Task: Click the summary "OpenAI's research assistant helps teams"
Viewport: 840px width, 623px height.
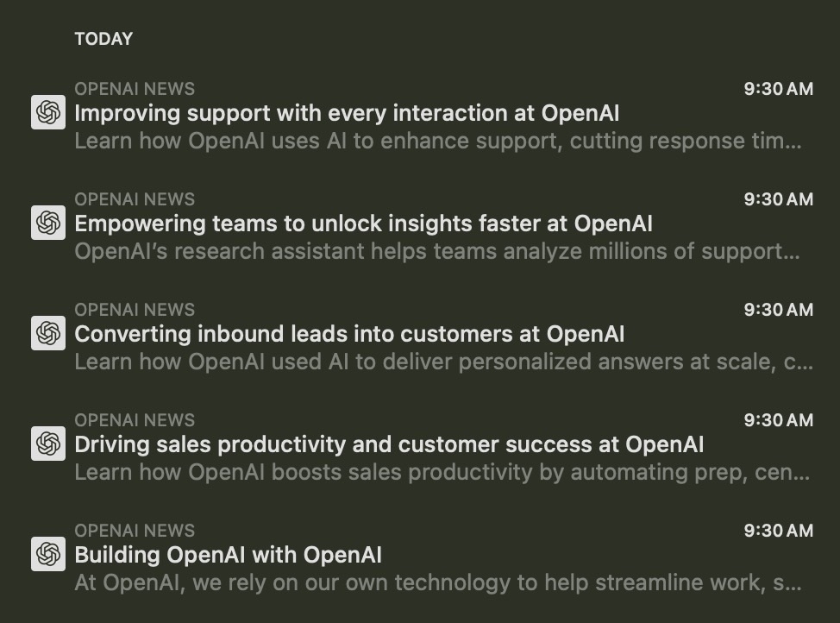Action: coord(436,251)
